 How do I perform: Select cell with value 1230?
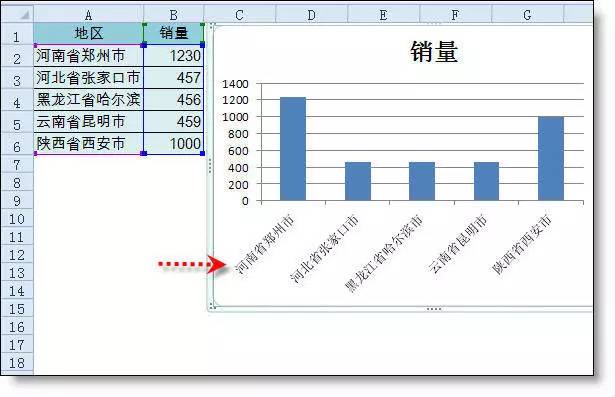pos(174,56)
